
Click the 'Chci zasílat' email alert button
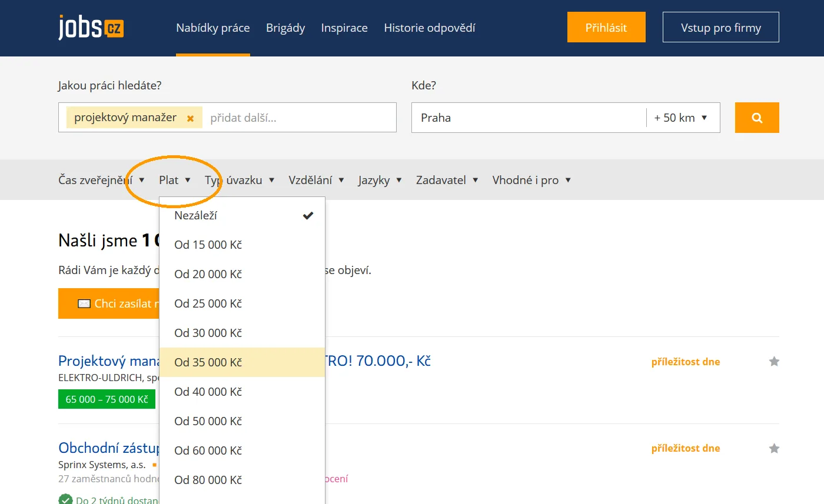point(109,303)
